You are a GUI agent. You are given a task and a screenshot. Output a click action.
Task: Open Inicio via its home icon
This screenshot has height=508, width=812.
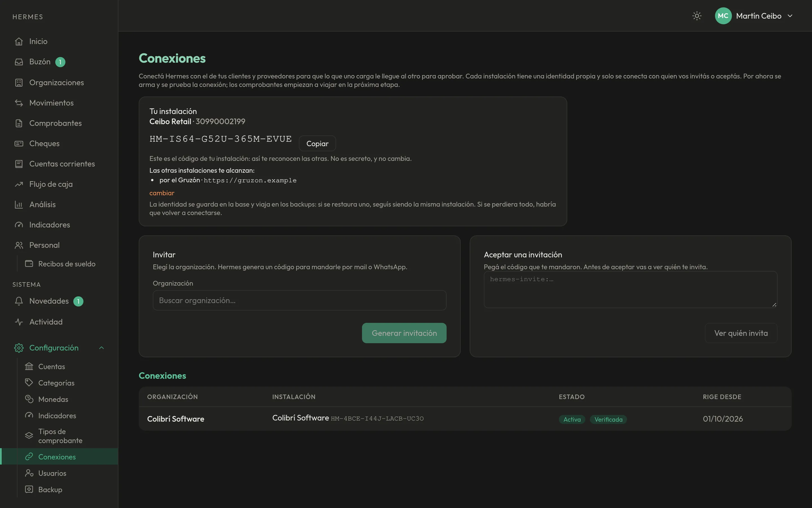[19, 41]
